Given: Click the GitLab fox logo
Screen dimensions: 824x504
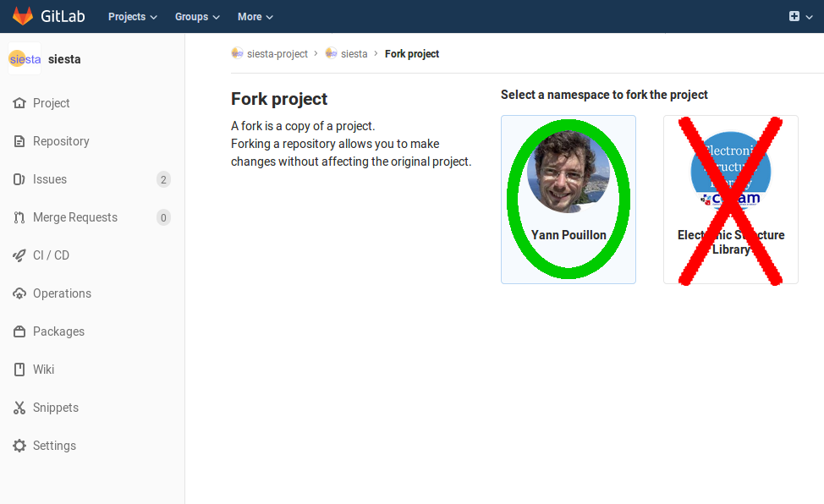Looking at the screenshot, I should click(23, 16).
